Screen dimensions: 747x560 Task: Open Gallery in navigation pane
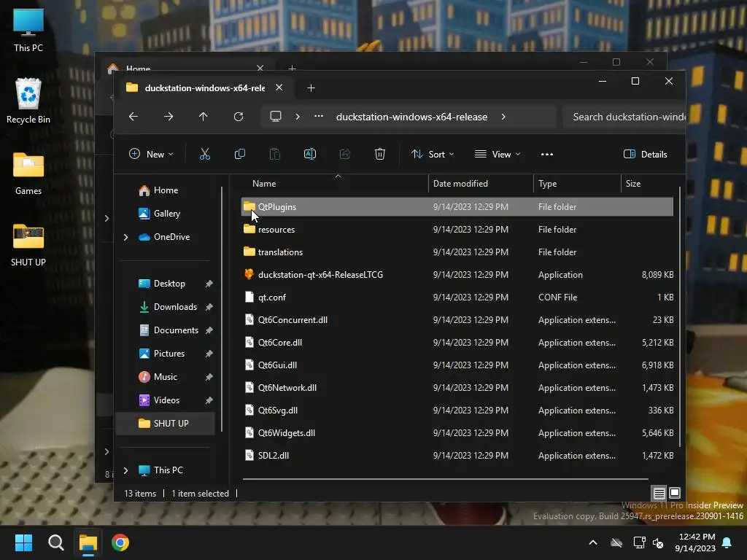pos(167,214)
